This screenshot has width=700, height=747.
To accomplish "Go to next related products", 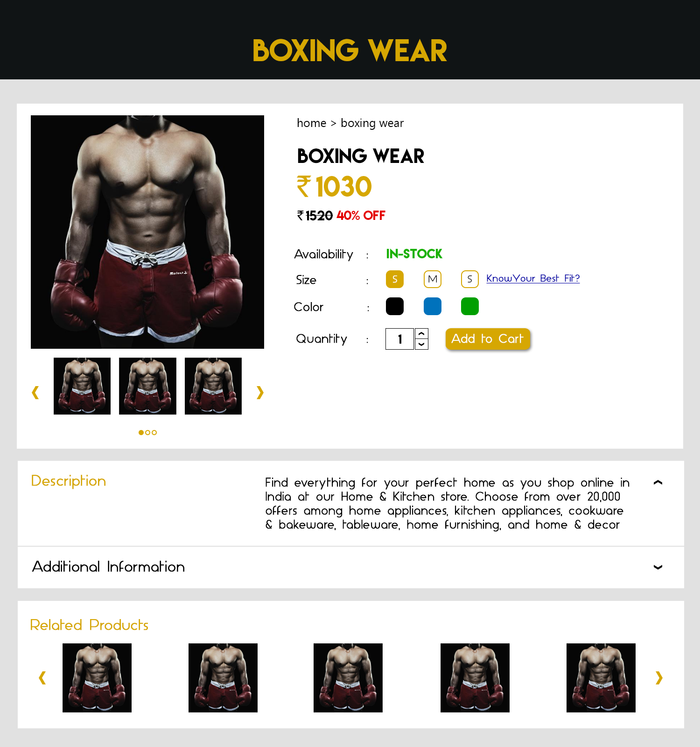I will pos(659,677).
